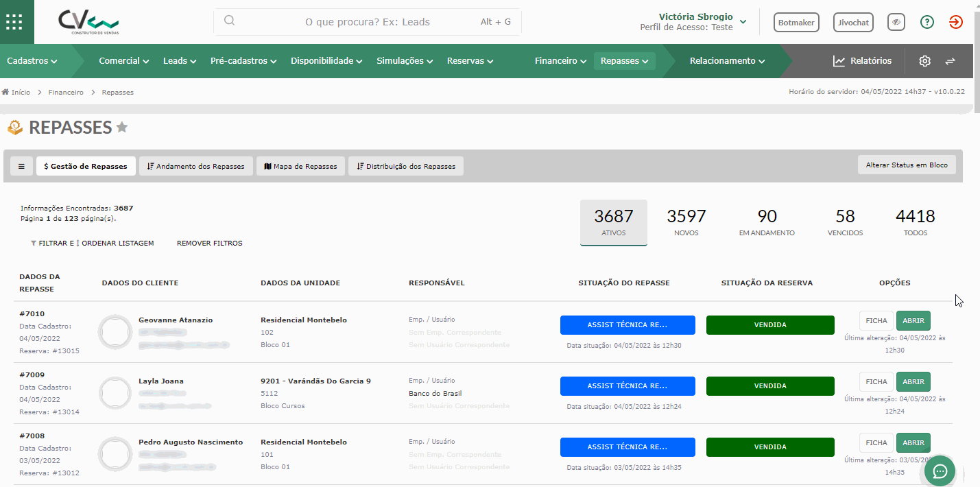Viewport: 980px width, 487px height.
Task: Click the search magnifier icon
Action: 230,21
